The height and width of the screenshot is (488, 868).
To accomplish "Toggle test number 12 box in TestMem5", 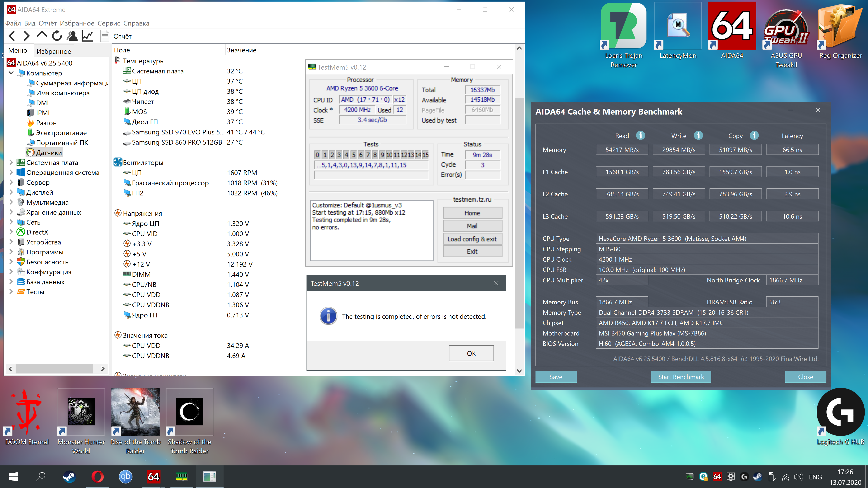I will (x=404, y=155).
